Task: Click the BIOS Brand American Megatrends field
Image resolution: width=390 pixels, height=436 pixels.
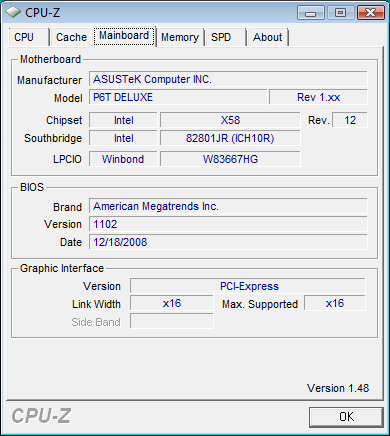Action: [x=228, y=206]
